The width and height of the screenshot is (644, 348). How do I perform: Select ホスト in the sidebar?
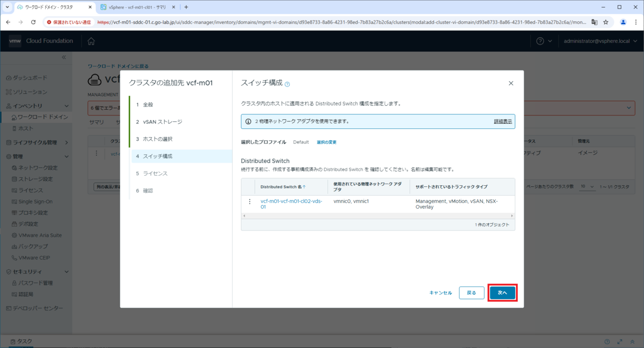point(23,128)
